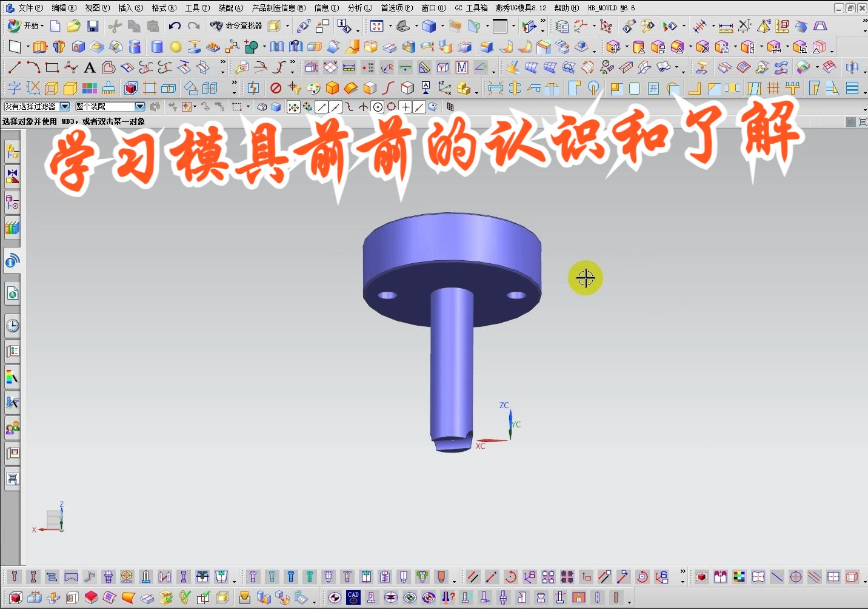Viewport: 868px width, 609px height.
Task: Click the M mould toolbar icon
Action: click(462, 67)
